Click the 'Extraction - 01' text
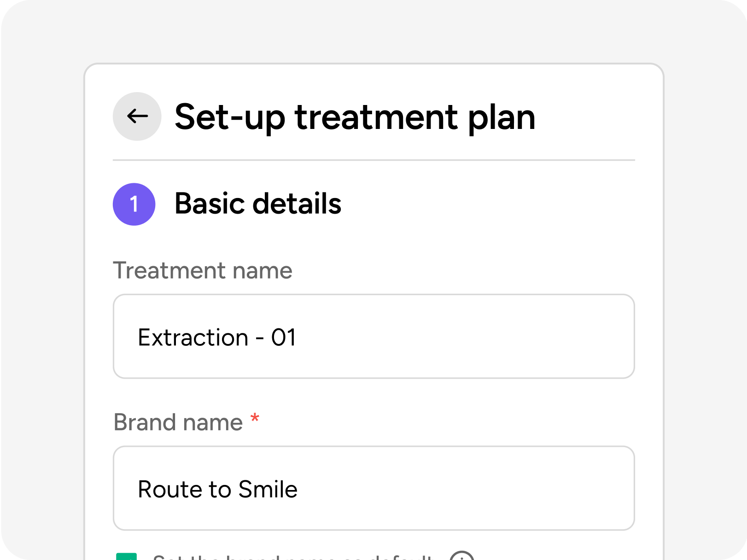This screenshot has width=747, height=560. (x=216, y=338)
